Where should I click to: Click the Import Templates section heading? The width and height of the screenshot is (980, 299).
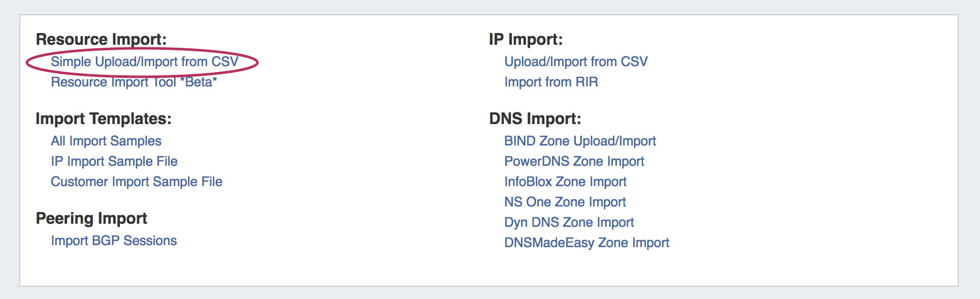click(x=104, y=119)
